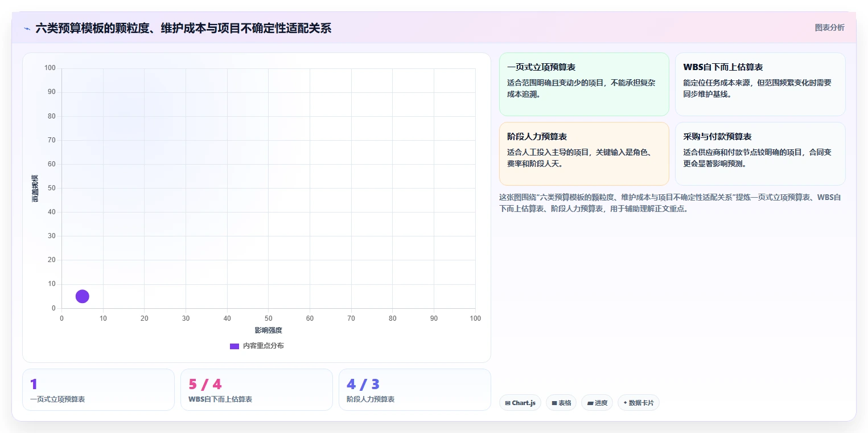Open the 采购与付款预算表 description card
Image resolution: width=868 pixels, height=433 pixels.
coord(760,154)
